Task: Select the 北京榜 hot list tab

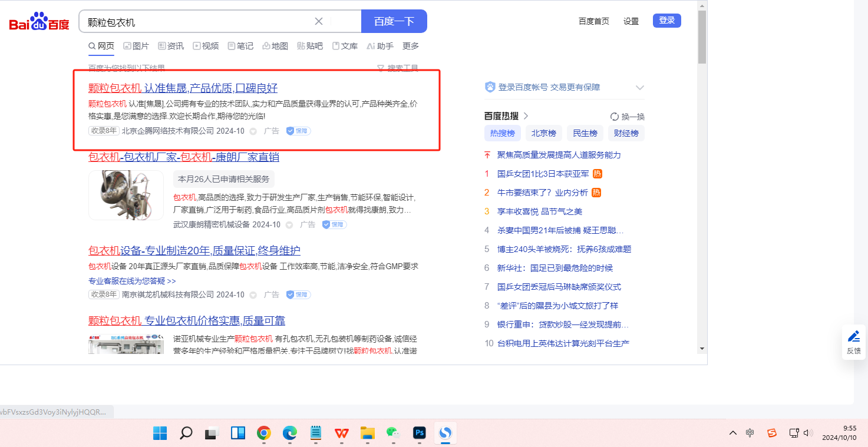Action: point(543,133)
